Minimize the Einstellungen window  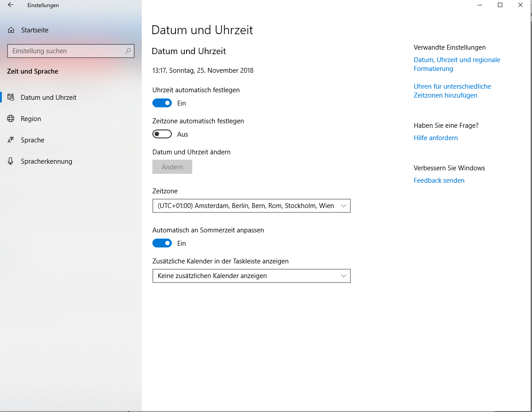[x=480, y=5]
